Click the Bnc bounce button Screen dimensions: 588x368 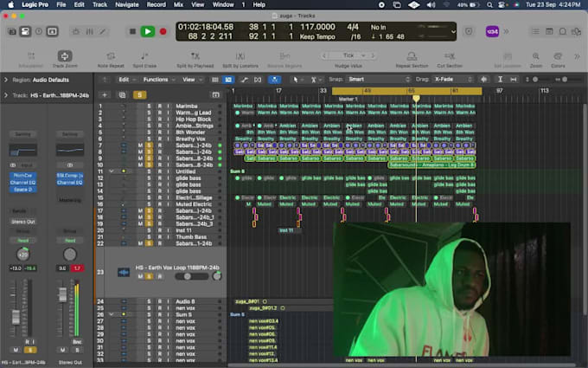coord(77,342)
